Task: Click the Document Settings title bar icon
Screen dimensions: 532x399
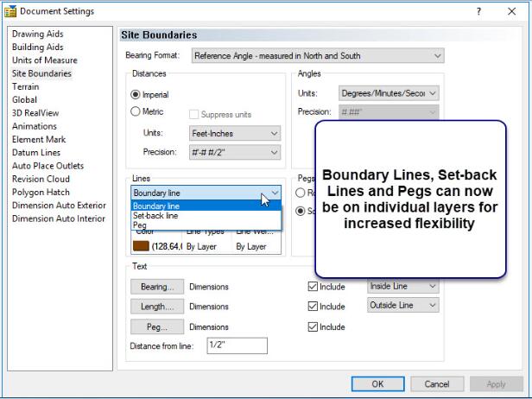Action: (x=10, y=11)
